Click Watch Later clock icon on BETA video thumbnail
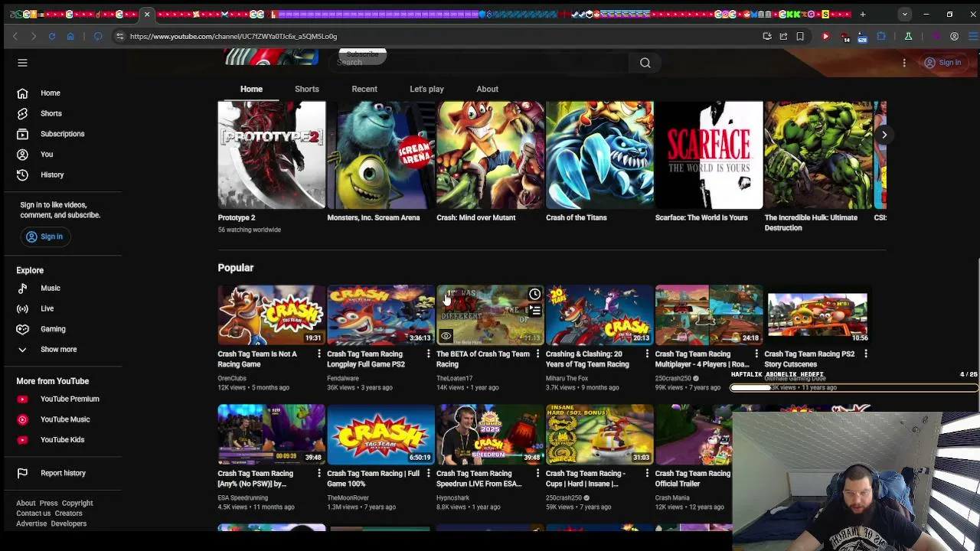Image resolution: width=980 pixels, height=551 pixels. tap(534, 294)
